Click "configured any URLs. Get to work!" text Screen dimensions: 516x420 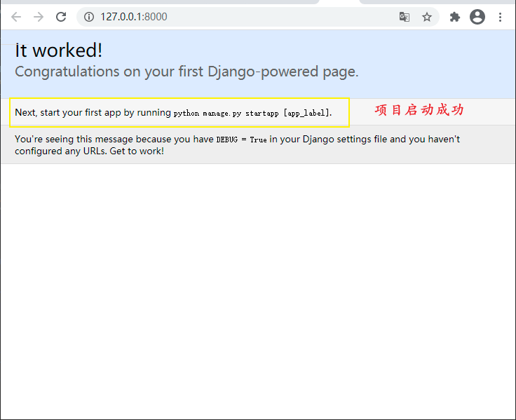click(90, 151)
